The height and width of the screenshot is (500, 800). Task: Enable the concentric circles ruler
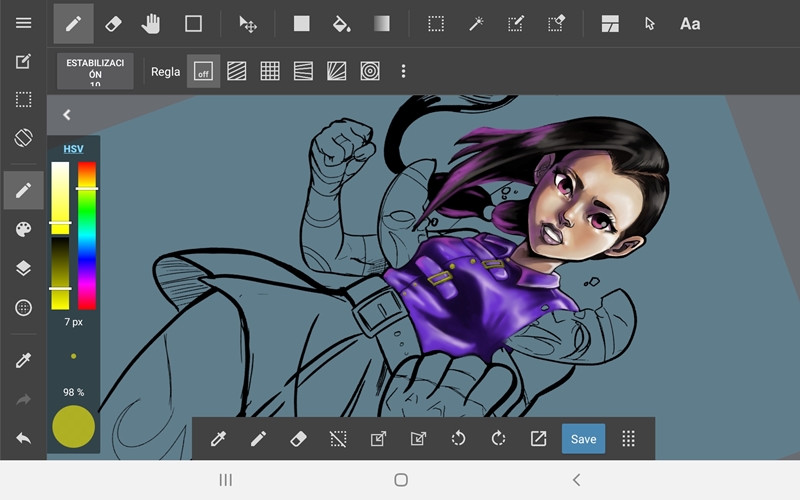370,71
